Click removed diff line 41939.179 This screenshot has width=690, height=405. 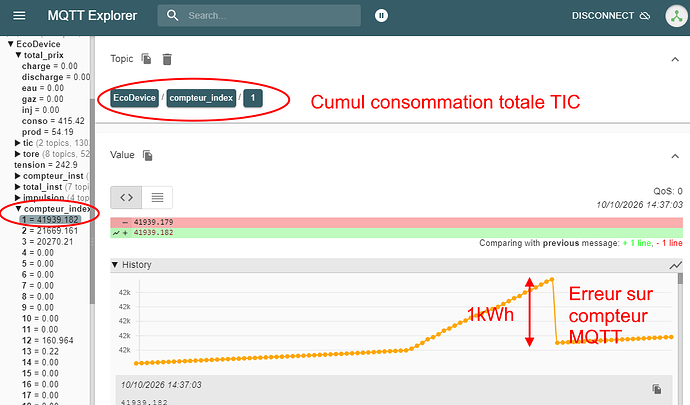[x=396, y=222]
